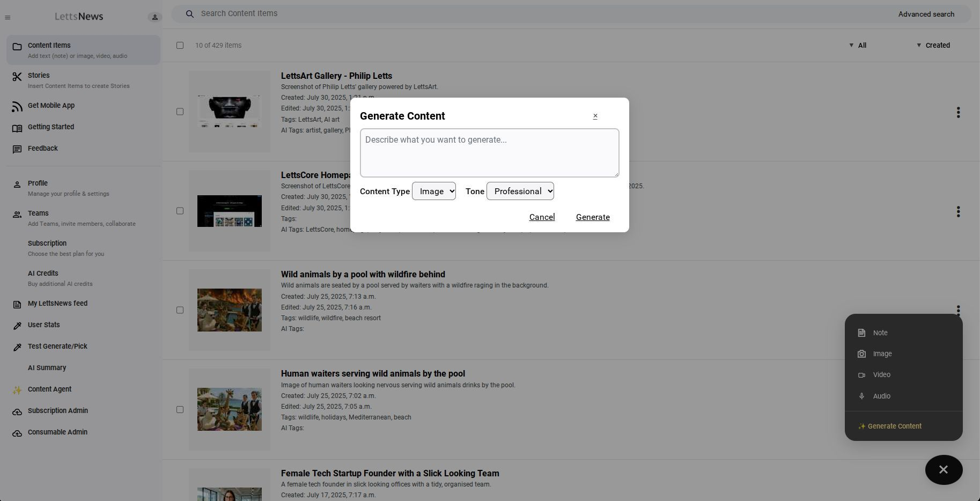Click the User Stats tool icon
The image size is (980, 501).
(17, 326)
